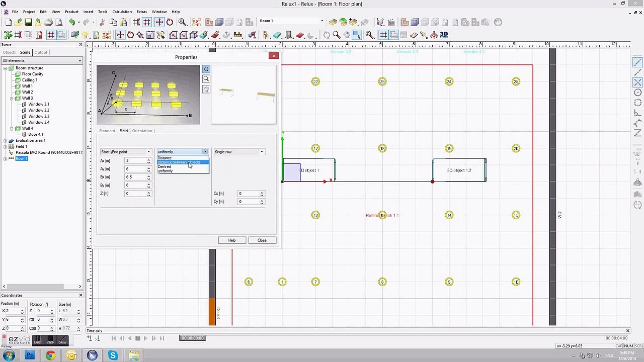
Task: Open the 3D stereo view icon
Action: [x=444, y=35]
